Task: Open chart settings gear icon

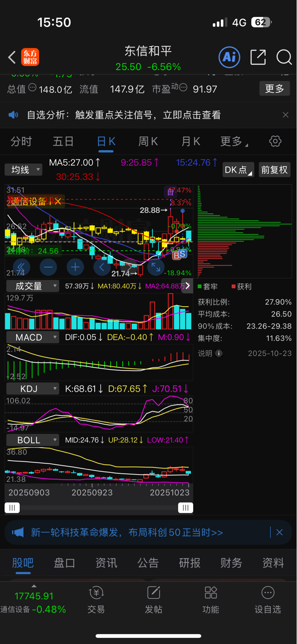Action: (275, 141)
